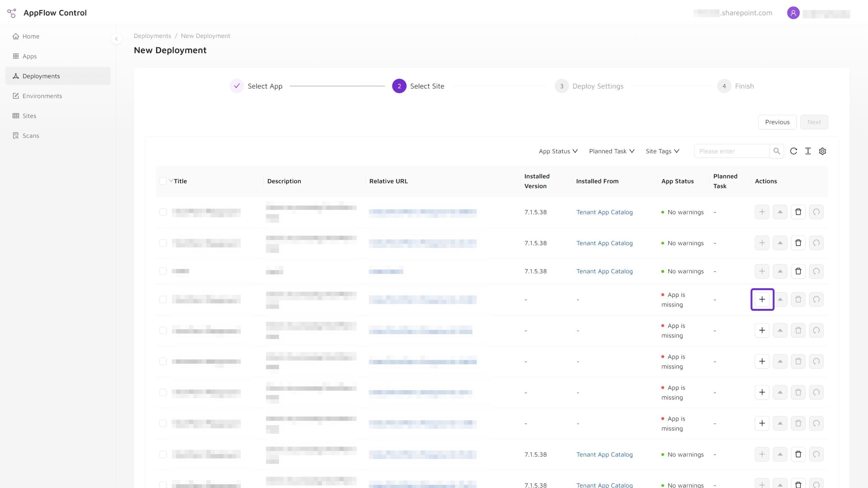Toggle the select-all checkbox in the table header
The width and height of the screenshot is (868, 488).
pyautogui.click(x=163, y=181)
